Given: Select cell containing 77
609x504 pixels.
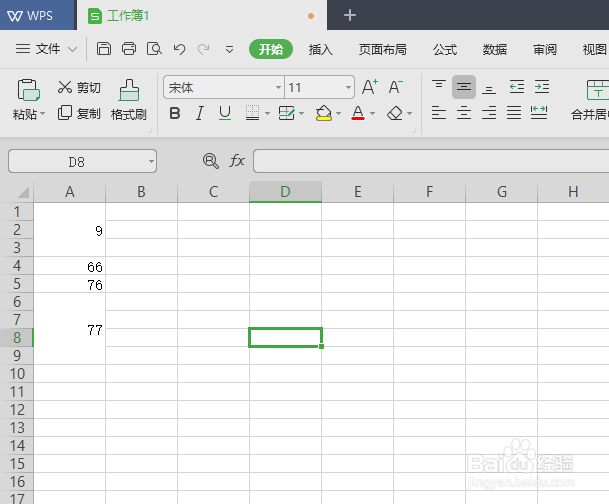Looking at the screenshot, I should (70, 329).
